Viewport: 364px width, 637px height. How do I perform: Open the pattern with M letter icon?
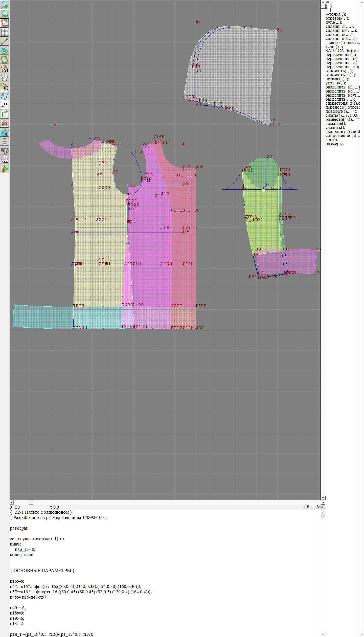pos(5,69)
